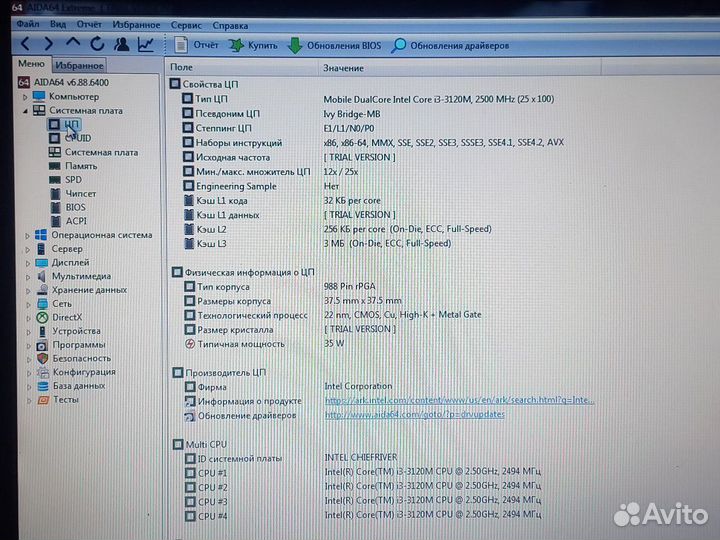Select the Типичная мощность row
This screenshot has height=540, width=720.
pos(264,343)
